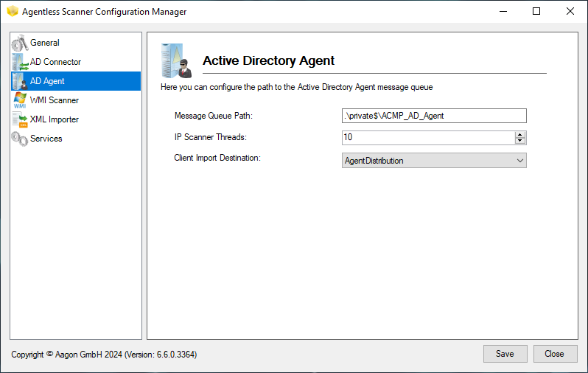588x373 pixels.
Task: Click the XML Importer sidebar icon
Action: (19, 119)
